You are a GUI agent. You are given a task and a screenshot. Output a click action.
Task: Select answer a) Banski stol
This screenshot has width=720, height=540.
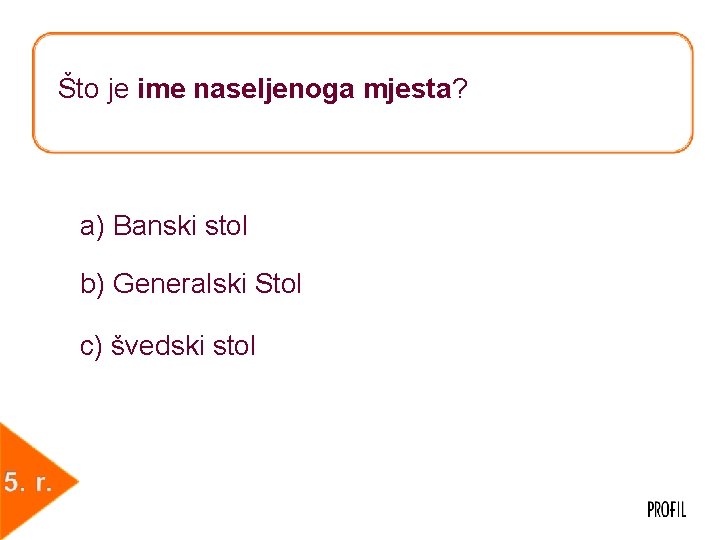pyautogui.click(x=164, y=226)
